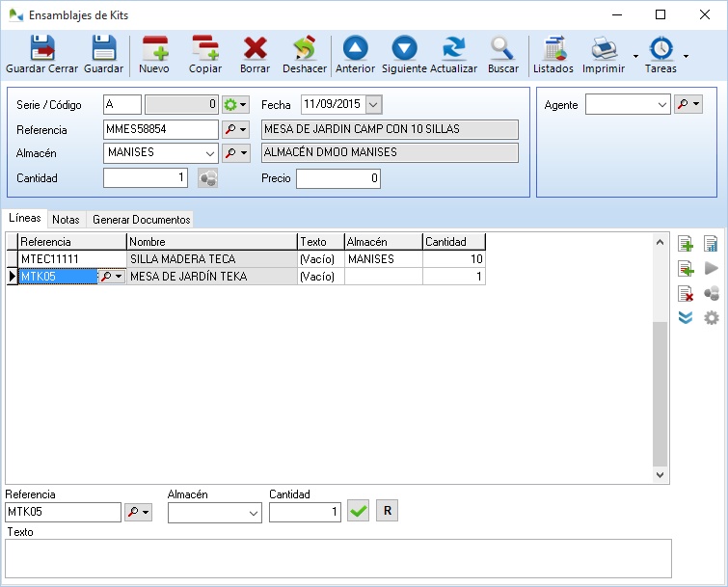Open the Agente dropdown list
Image resolution: width=728 pixels, height=587 pixels.
point(661,104)
